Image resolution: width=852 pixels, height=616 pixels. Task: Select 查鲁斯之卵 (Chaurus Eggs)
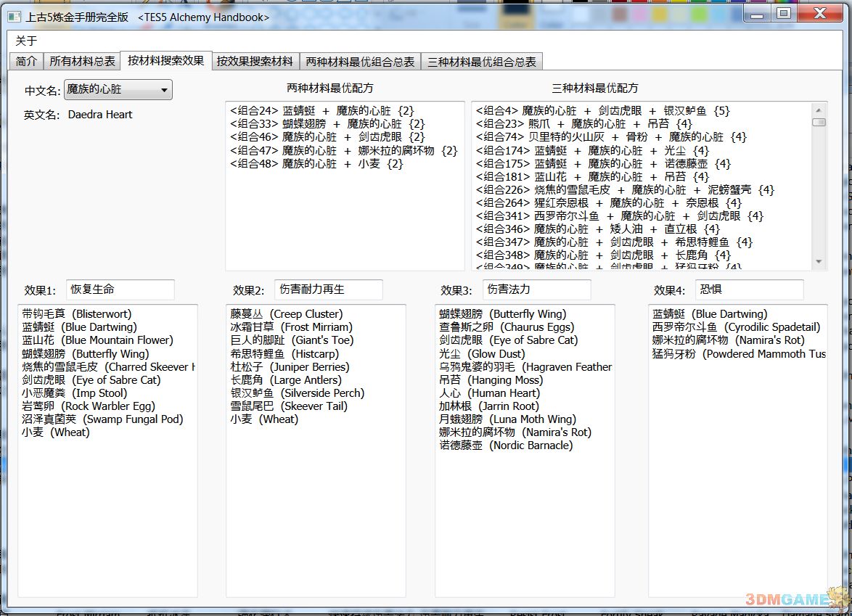point(507,327)
